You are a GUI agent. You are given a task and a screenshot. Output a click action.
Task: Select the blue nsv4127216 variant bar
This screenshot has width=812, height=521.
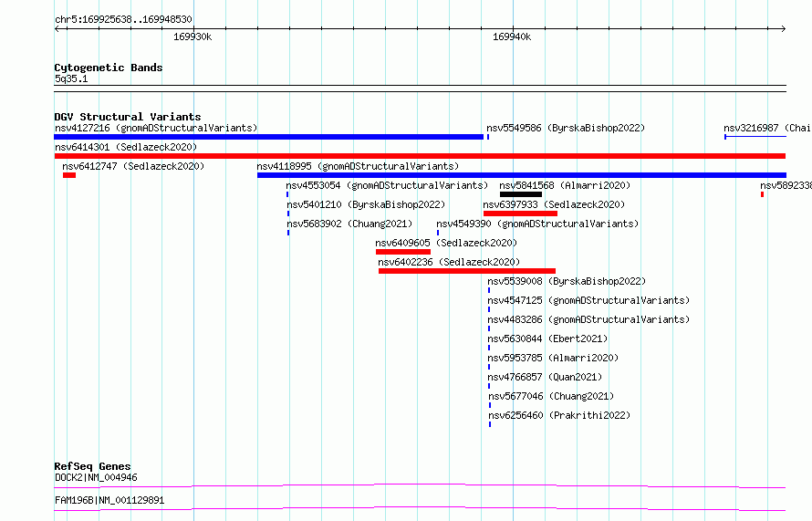269,137
